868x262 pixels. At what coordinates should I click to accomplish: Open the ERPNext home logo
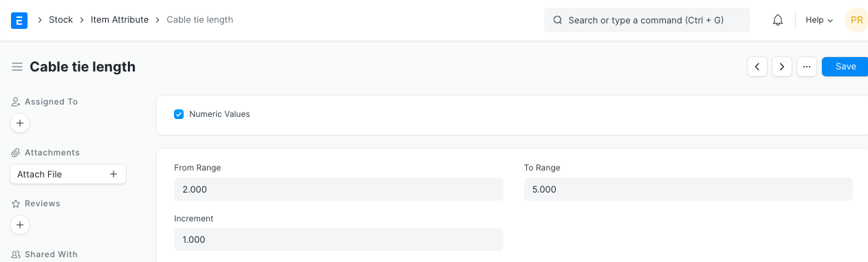(x=19, y=20)
